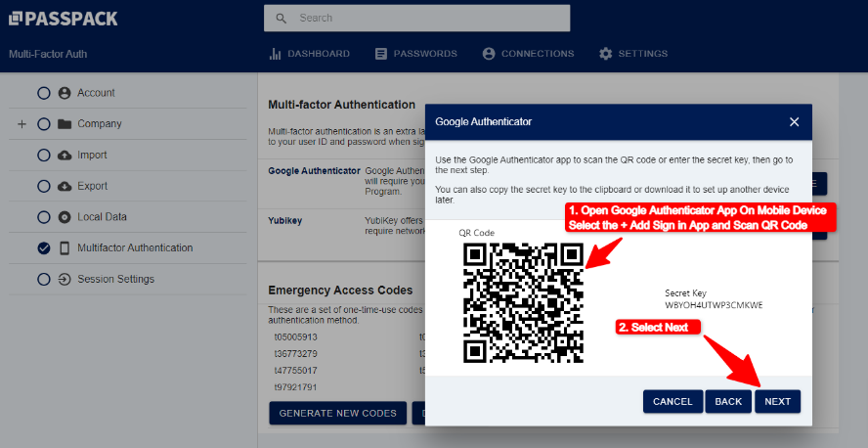868x448 pixels.
Task: Click the QR code image
Action: (523, 303)
